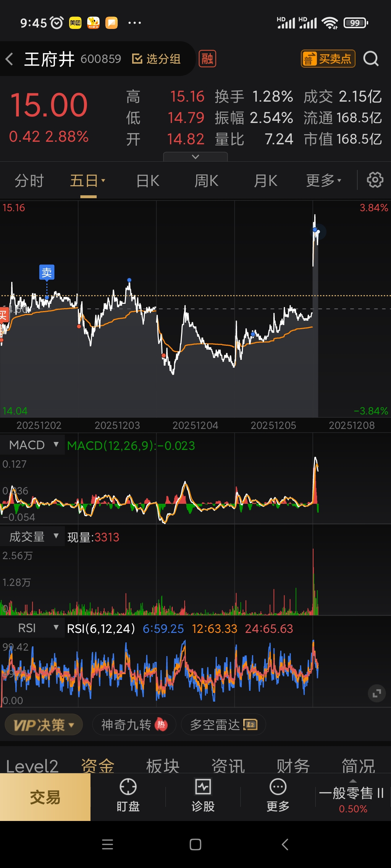The width and height of the screenshot is (391, 868).
Task: Tap the blue 卖 sell marker
Action: point(47,272)
